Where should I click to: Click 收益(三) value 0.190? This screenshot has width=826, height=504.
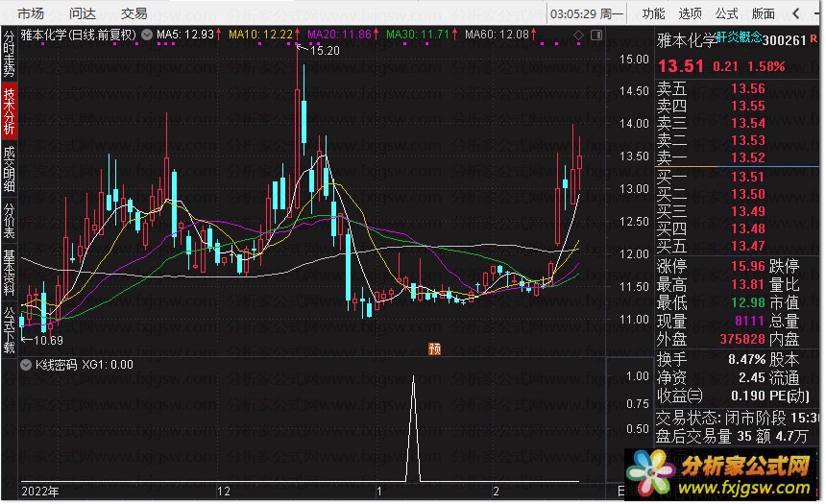[x=748, y=396]
